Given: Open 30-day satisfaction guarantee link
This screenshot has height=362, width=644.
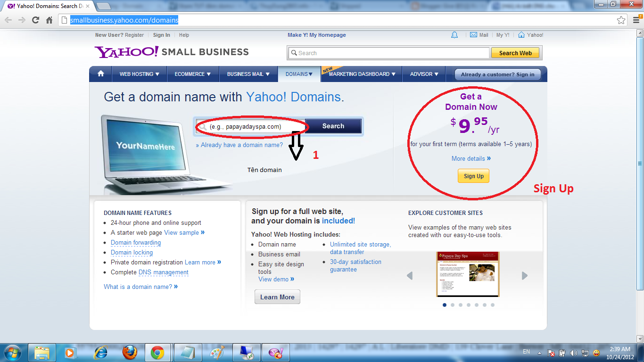Looking at the screenshot, I should [355, 265].
